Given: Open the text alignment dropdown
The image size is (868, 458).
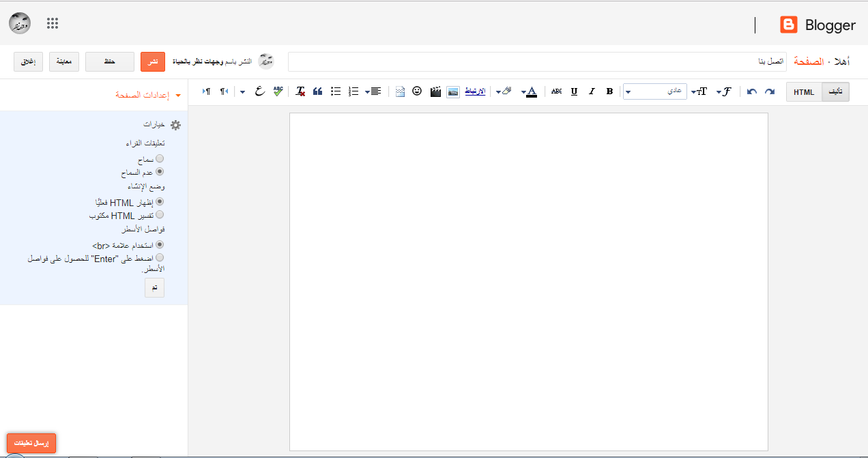Looking at the screenshot, I should point(373,91).
